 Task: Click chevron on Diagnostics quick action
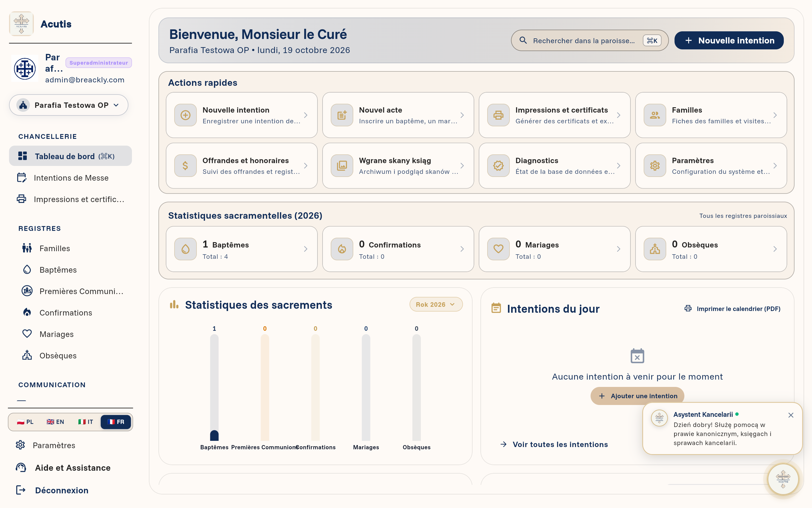pos(618,166)
